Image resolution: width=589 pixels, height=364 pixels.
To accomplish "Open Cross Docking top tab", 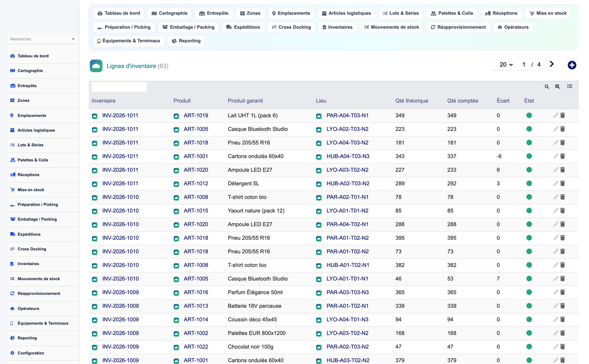I will [x=291, y=27].
